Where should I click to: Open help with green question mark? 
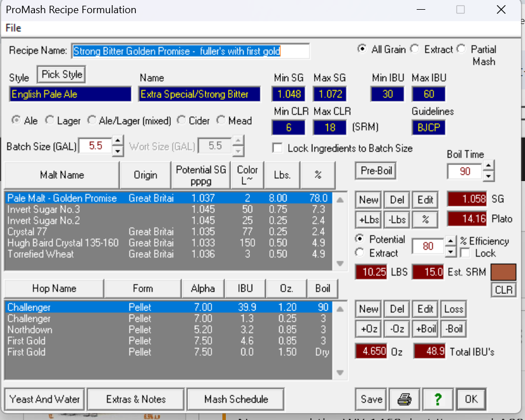point(438,399)
